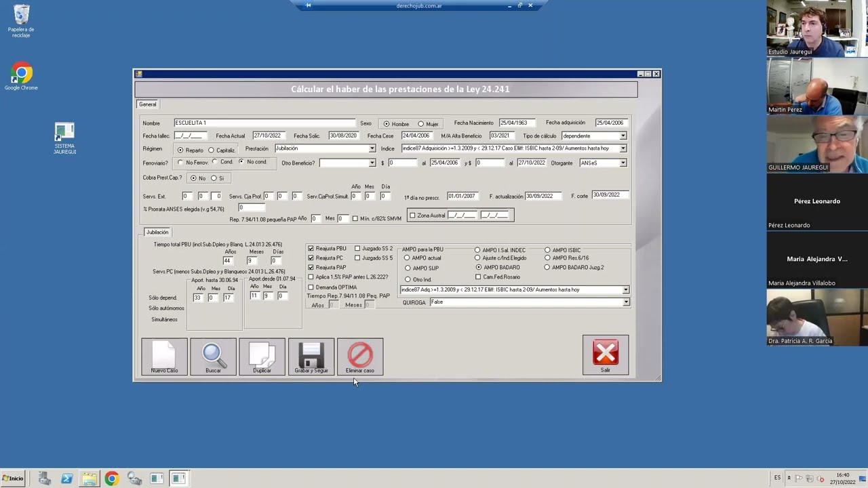Check the Cam.Fed.Rosario checkbox
The image size is (868, 488).
478,277
